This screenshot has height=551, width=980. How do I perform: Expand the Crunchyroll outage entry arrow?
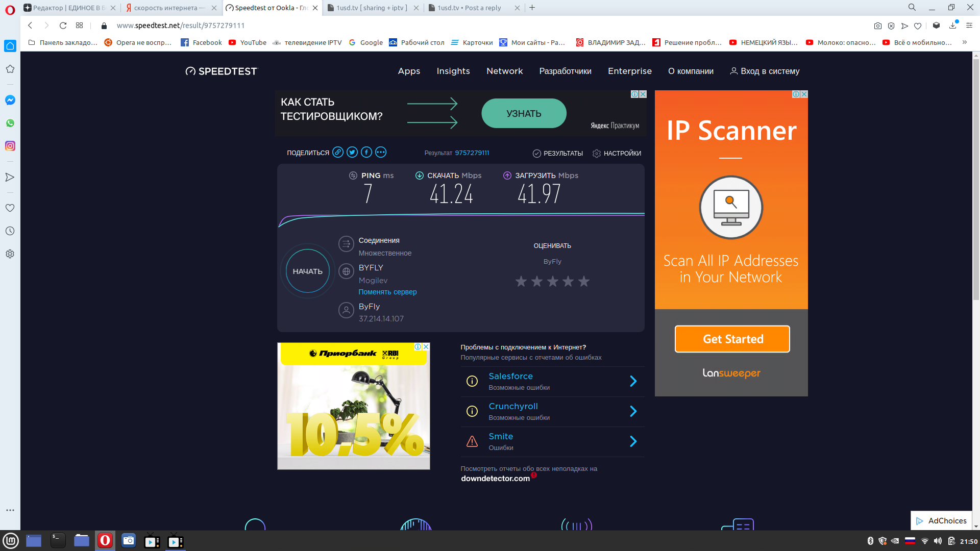point(633,411)
